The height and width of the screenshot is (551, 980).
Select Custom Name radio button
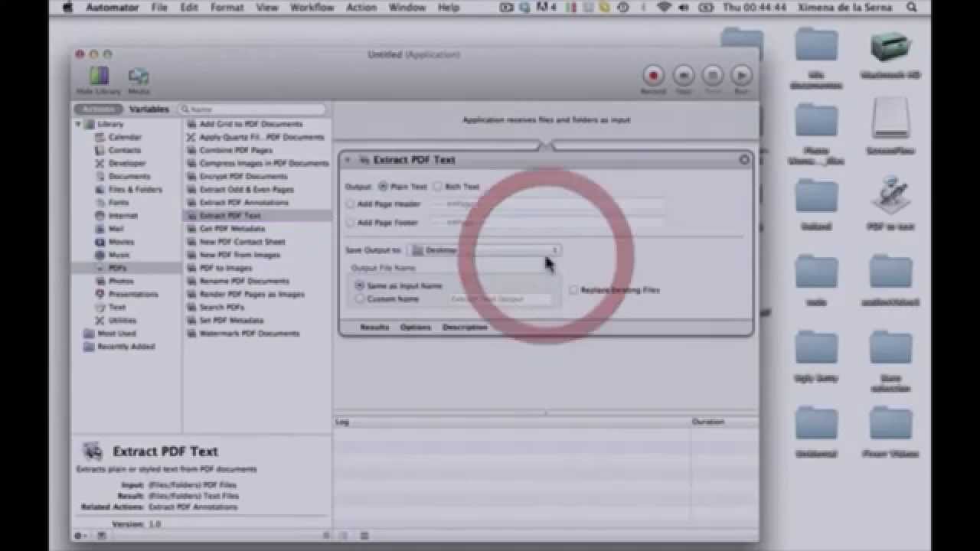click(x=360, y=298)
